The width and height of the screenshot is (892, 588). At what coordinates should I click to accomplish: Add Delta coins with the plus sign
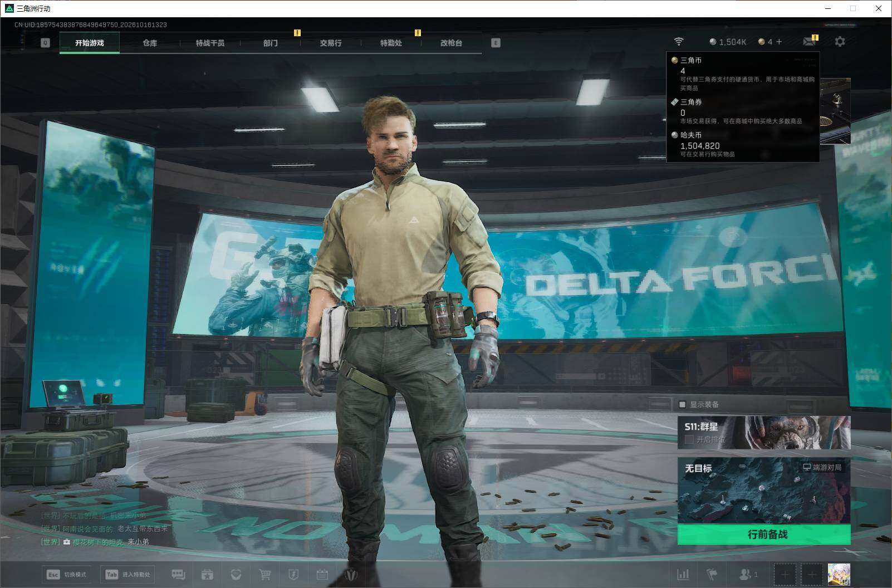click(x=778, y=42)
